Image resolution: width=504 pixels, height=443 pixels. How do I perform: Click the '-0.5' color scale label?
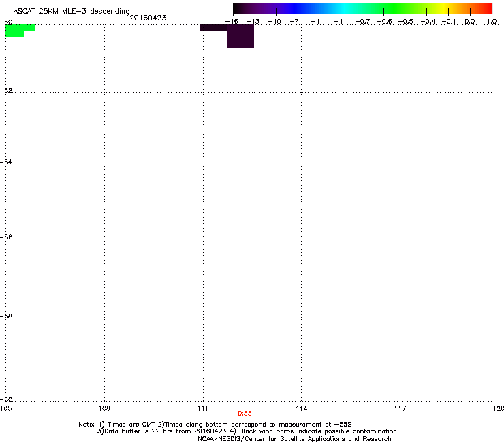point(406,22)
